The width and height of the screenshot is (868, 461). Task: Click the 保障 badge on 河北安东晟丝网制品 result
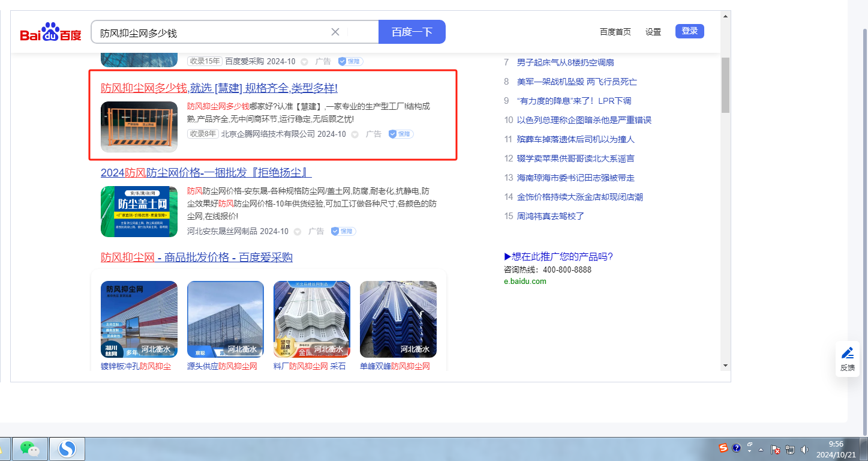click(x=343, y=231)
